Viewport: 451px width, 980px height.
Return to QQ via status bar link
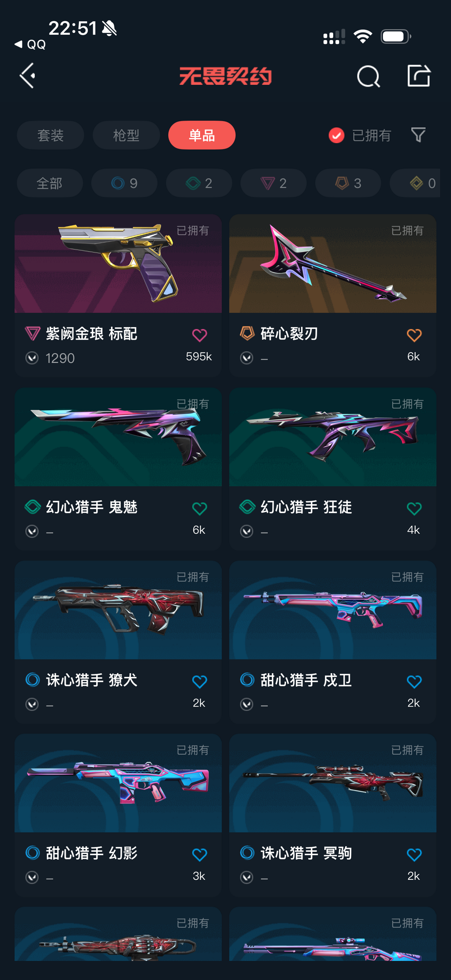point(30,44)
